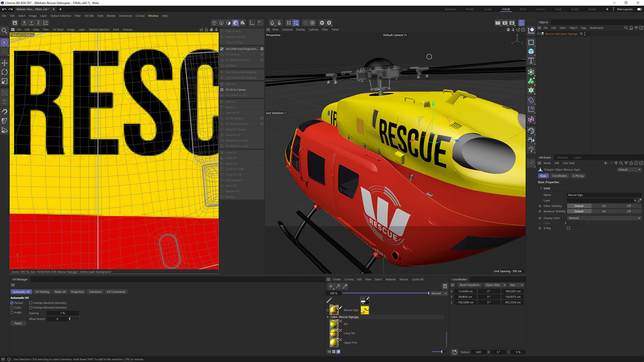The image size is (644, 362).
Task: Select the Rotate tool in left toolbar
Action: [x=5, y=72]
